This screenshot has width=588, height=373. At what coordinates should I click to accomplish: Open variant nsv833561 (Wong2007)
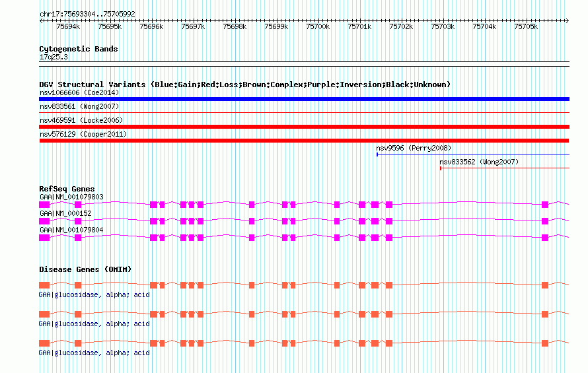81,106
